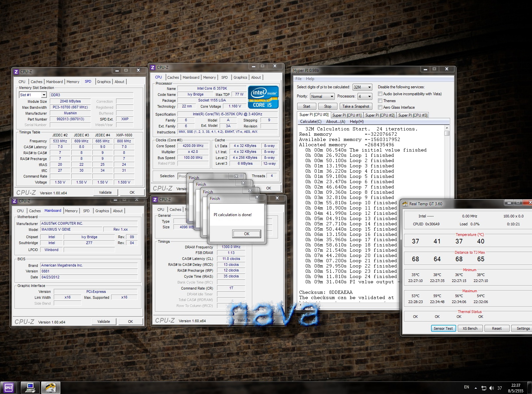Open the Help(H) menu in Super PI
The image size is (532, 394).
click(x=357, y=122)
